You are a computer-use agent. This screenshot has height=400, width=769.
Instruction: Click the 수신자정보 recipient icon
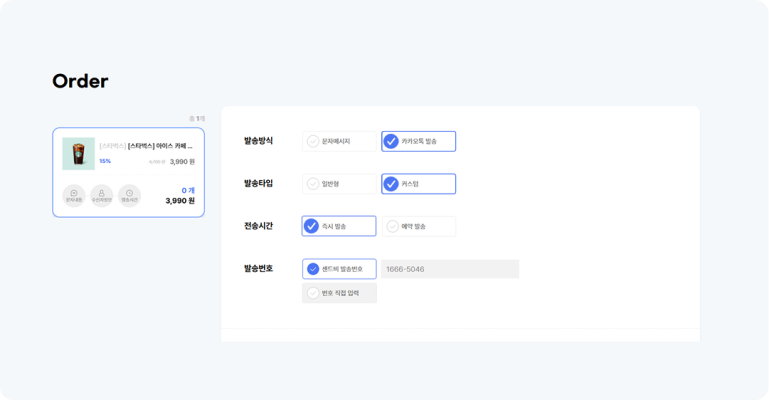coord(101,195)
